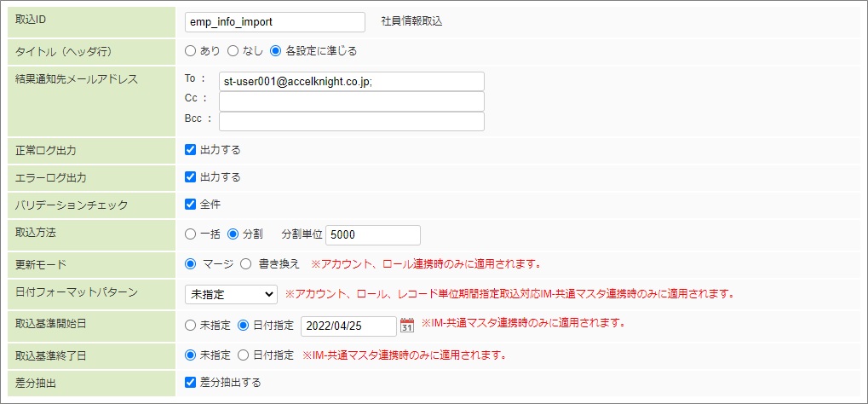Disable the 差分抽出する checkbox
The height and width of the screenshot is (404, 868).
[x=191, y=383]
